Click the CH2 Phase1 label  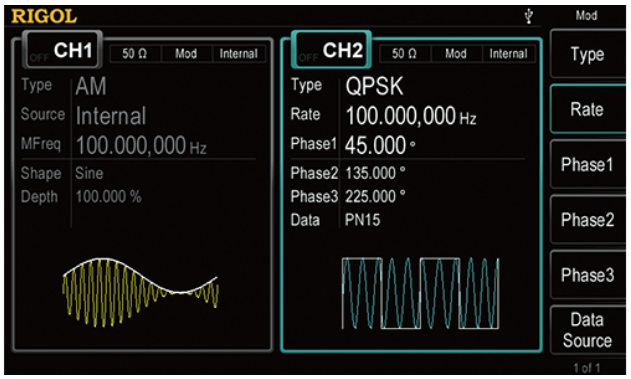click(313, 144)
